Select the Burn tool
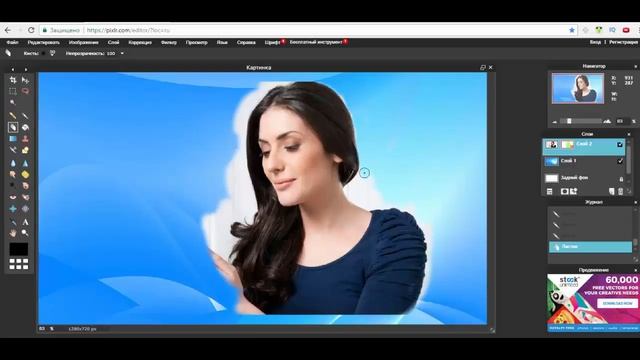 pos(25,186)
